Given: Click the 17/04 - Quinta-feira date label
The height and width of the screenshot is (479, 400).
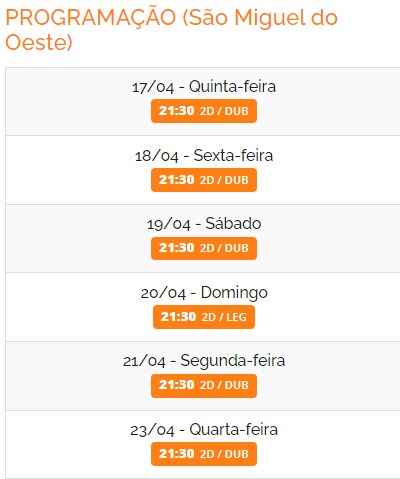Looking at the screenshot, I should 204,87.
